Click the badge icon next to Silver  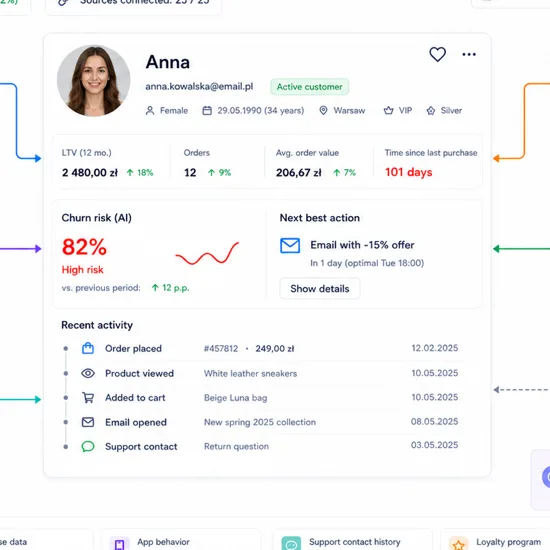431,110
